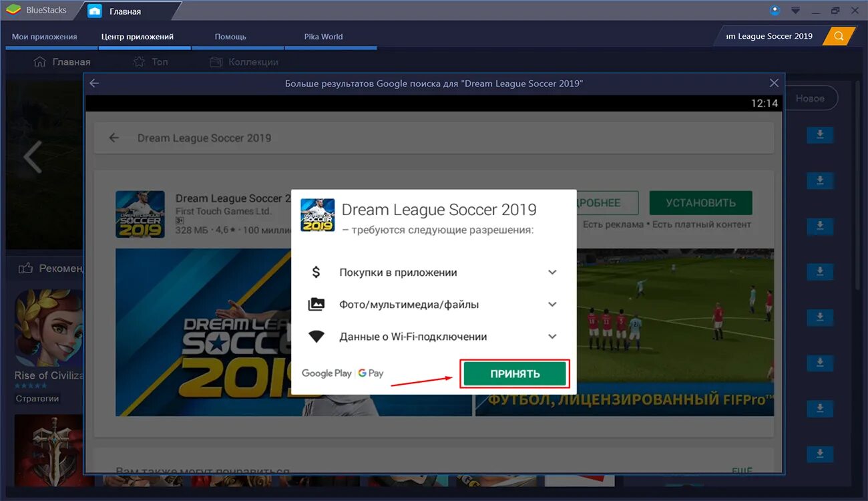The width and height of the screenshot is (868, 501).
Task: Open the Топ section with the star icon
Action: click(150, 62)
